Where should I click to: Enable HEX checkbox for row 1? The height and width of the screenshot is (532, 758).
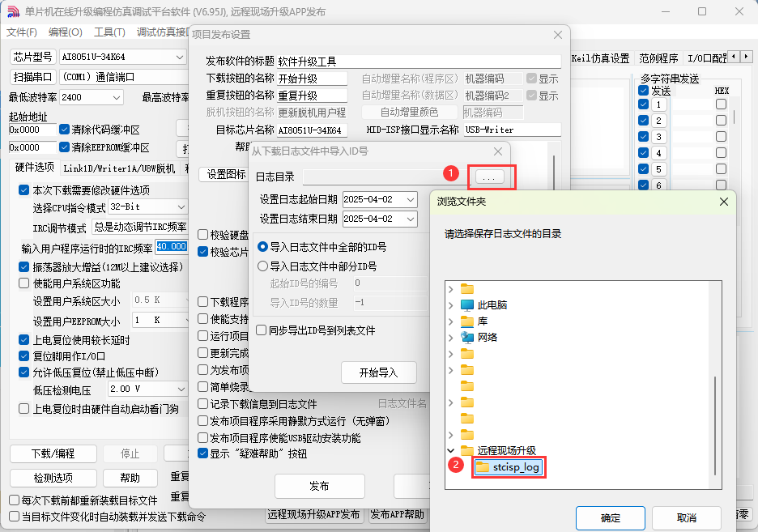(x=721, y=104)
